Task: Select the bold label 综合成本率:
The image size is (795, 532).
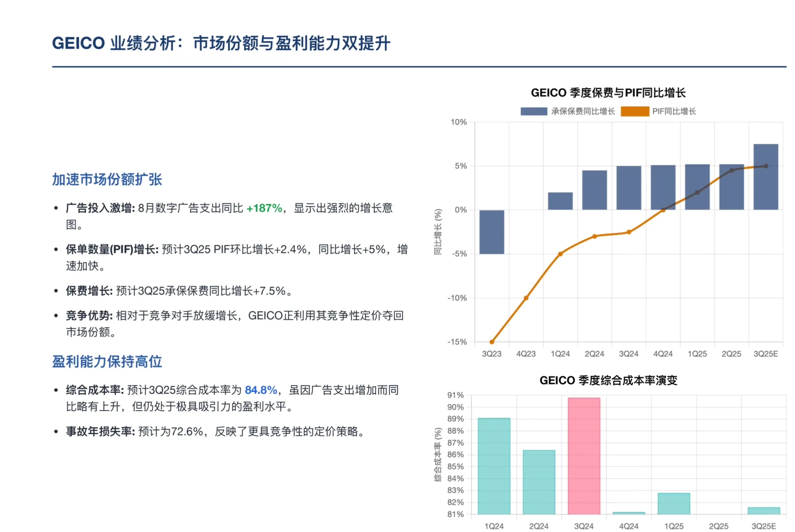Action: [x=95, y=390]
